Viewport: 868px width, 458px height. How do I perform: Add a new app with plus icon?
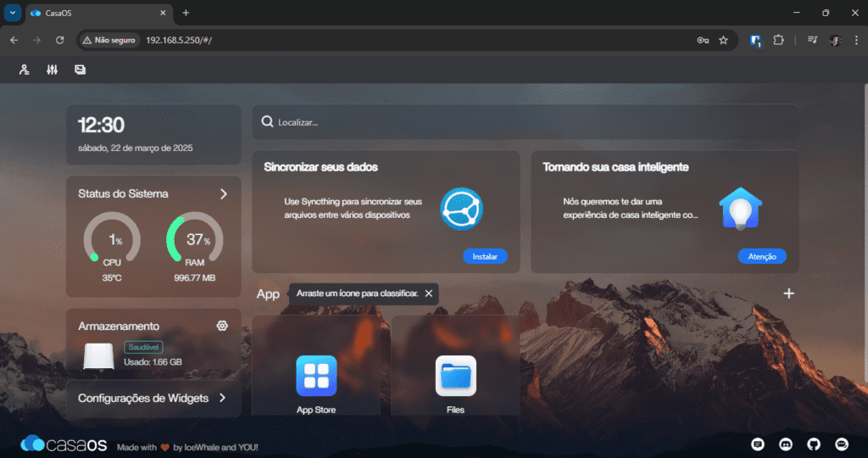click(789, 293)
